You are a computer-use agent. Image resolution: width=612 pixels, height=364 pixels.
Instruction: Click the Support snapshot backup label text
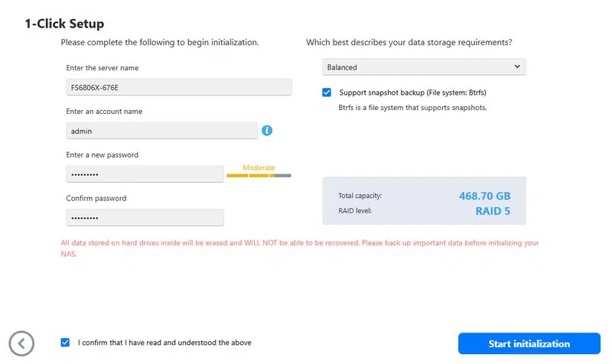click(412, 93)
